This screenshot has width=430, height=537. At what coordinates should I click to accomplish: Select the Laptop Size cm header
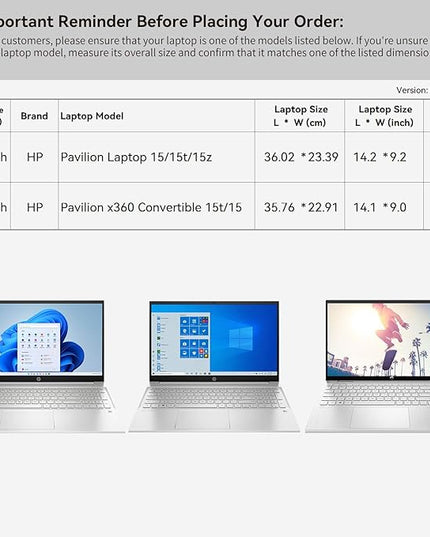(301, 116)
